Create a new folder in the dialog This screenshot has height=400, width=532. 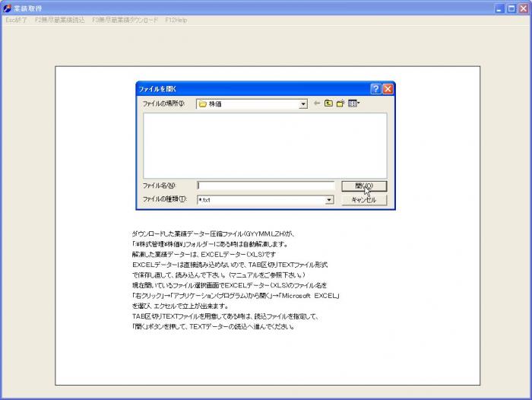(341, 103)
